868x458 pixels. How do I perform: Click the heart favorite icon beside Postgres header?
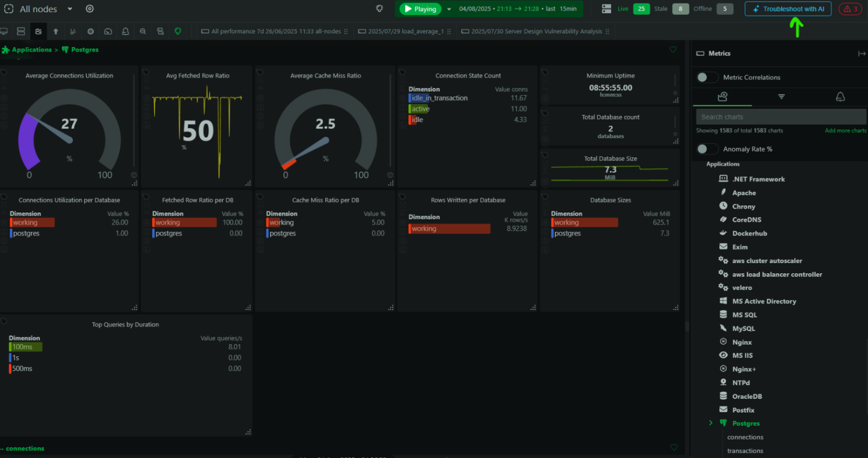(673, 49)
